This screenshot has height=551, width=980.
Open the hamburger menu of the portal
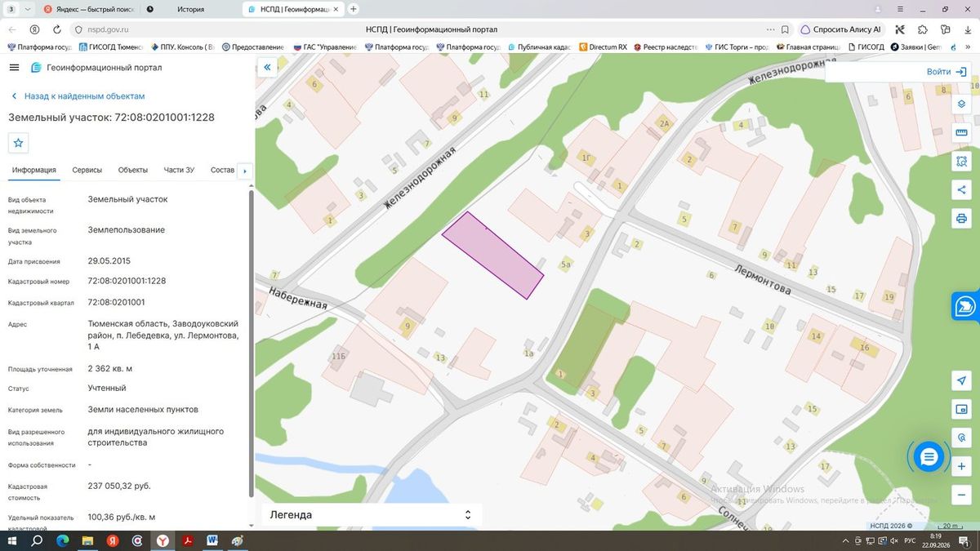coord(15,68)
